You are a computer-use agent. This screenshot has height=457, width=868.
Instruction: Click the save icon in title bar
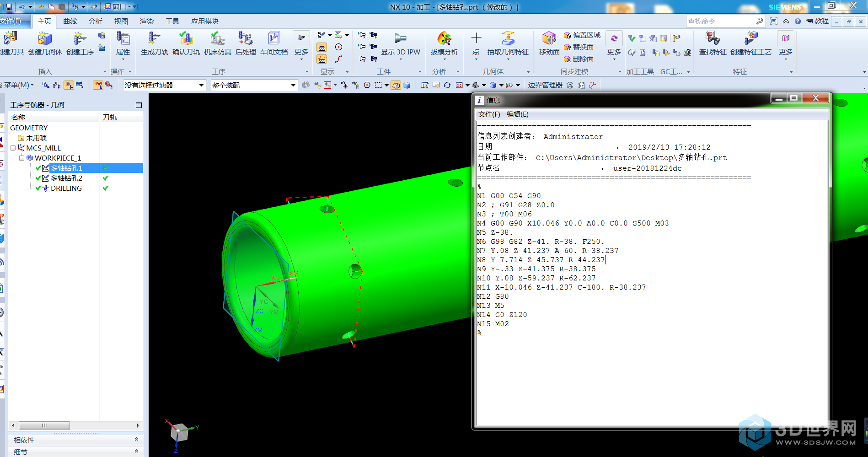click(x=8, y=7)
